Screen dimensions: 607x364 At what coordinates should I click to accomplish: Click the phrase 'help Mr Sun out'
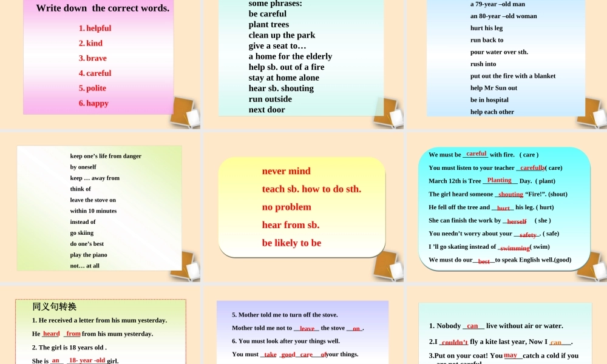(x=493, y=88)
